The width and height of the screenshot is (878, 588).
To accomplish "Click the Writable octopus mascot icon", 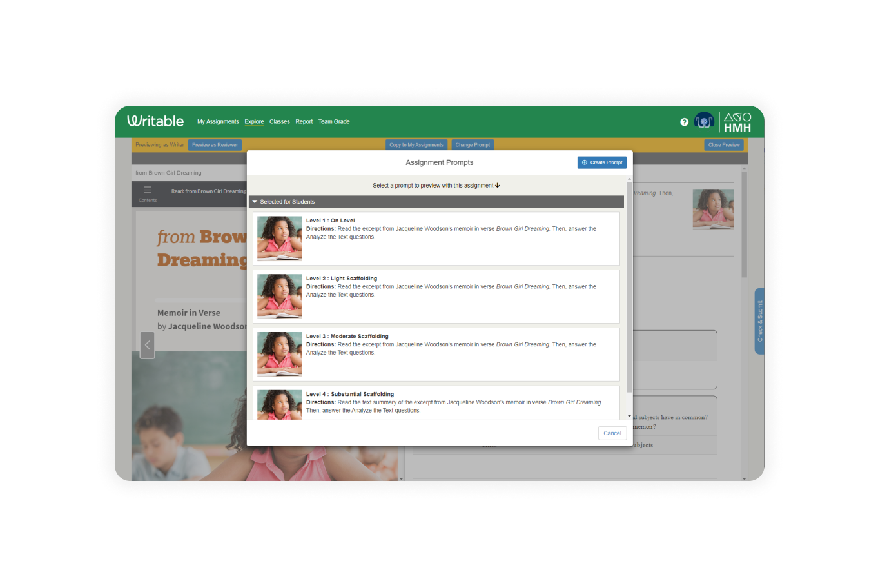I will 704,121.
